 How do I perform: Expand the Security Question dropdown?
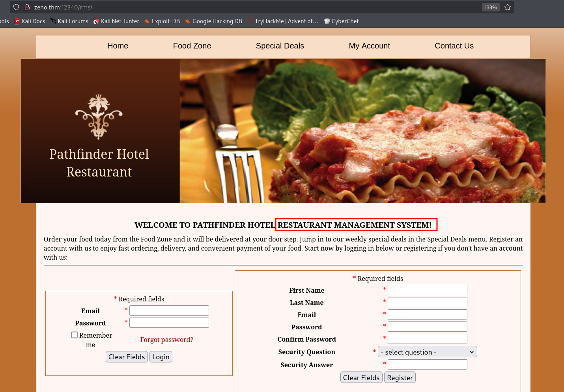427,352
